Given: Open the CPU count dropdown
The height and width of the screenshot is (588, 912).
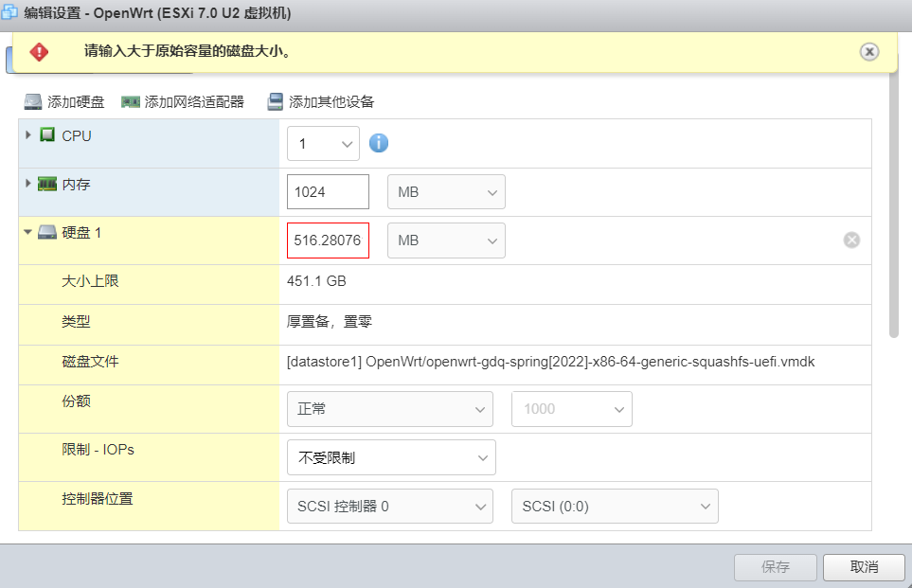Looking at the screenshot, I should click(x=323, y=144).
